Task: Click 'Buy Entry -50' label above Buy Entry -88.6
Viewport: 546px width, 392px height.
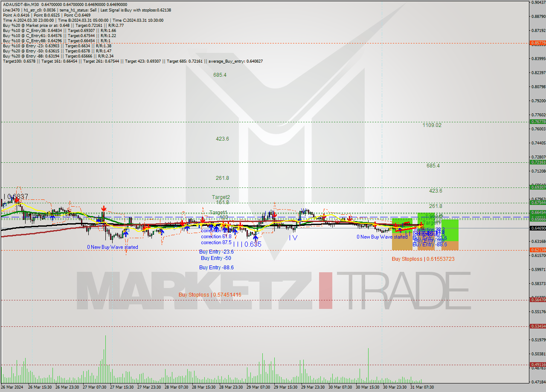Action: (x=216, y=258)
